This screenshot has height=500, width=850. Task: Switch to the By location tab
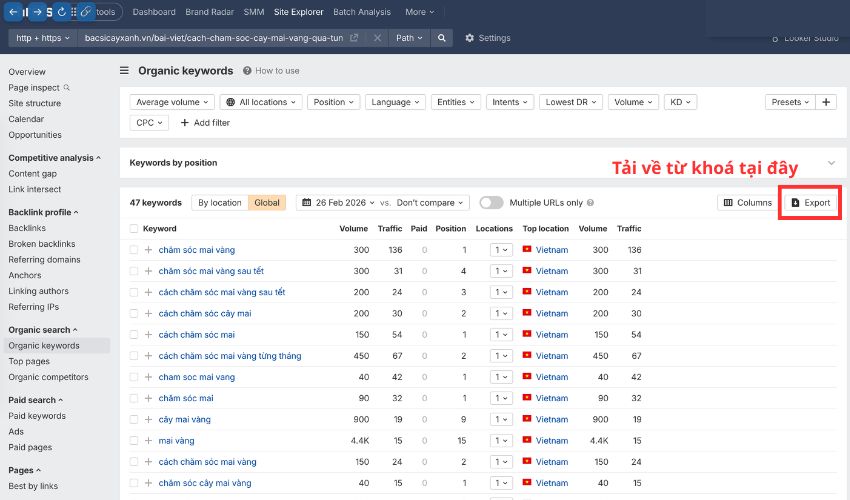pyautogui.click(x=219, y=203)
